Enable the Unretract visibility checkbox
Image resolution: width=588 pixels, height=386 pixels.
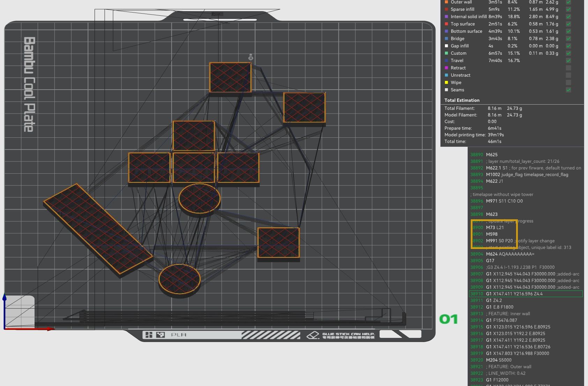point(568,75)
